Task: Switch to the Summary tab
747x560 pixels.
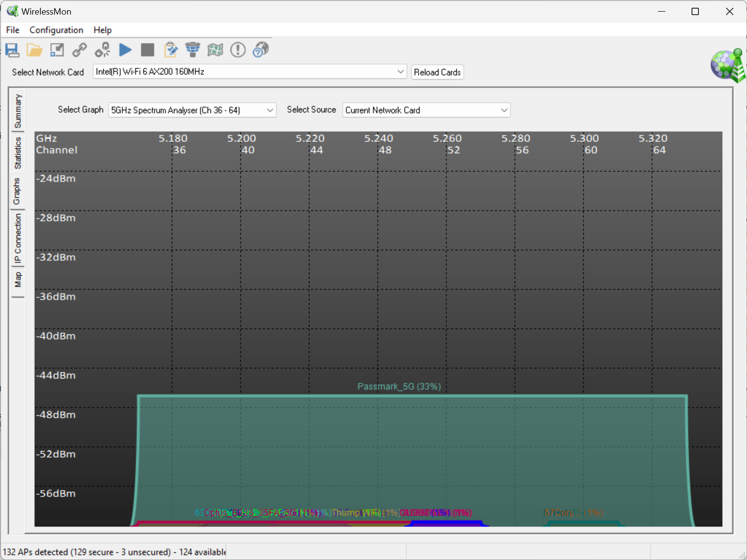Action: pyautogui.click(x=18, y=111)
